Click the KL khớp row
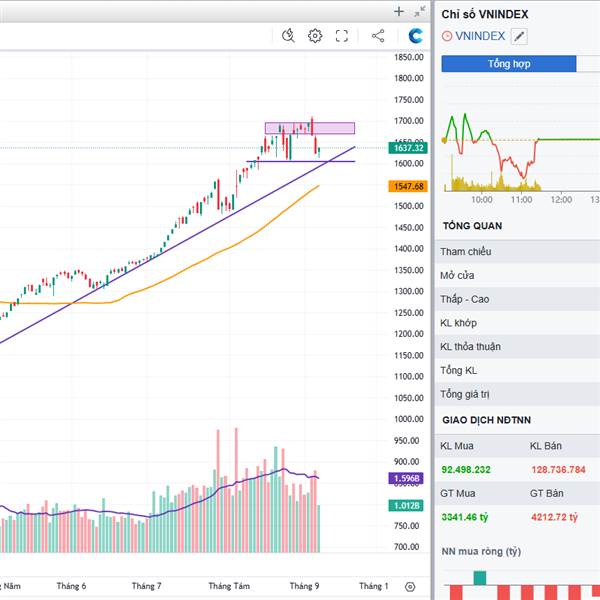The image size is (600, 600). tap(517, 323)
